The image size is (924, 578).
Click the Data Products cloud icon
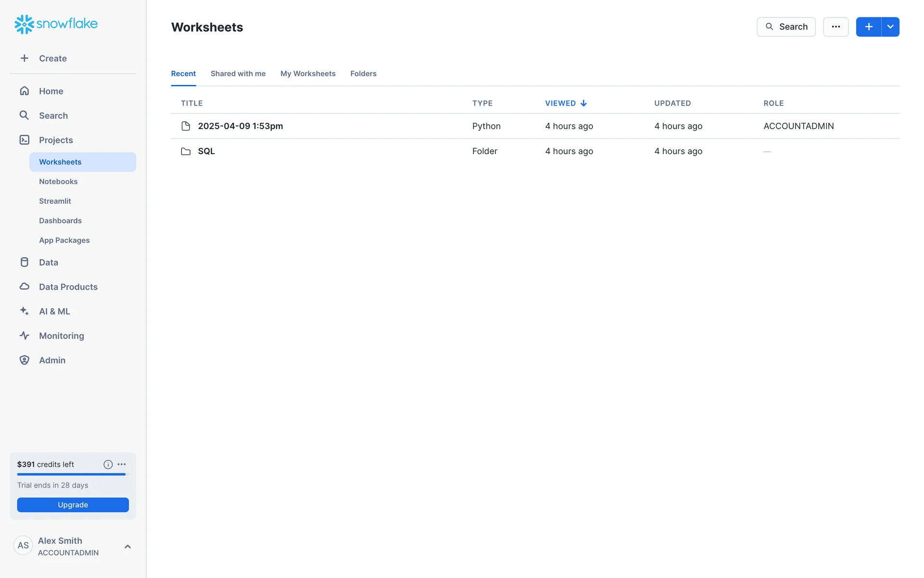click(25, 287)
